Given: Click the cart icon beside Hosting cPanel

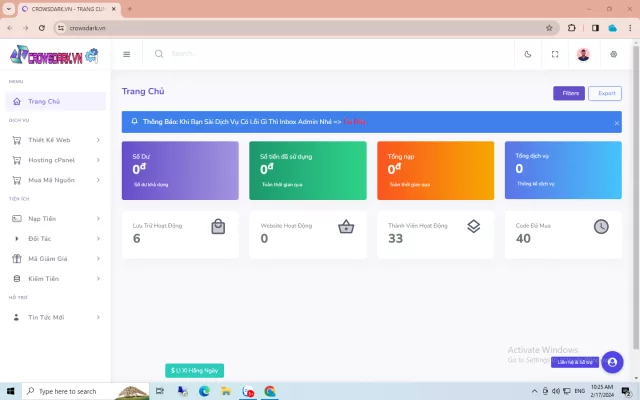Looking at the screenshot, I should coord(17,160).
